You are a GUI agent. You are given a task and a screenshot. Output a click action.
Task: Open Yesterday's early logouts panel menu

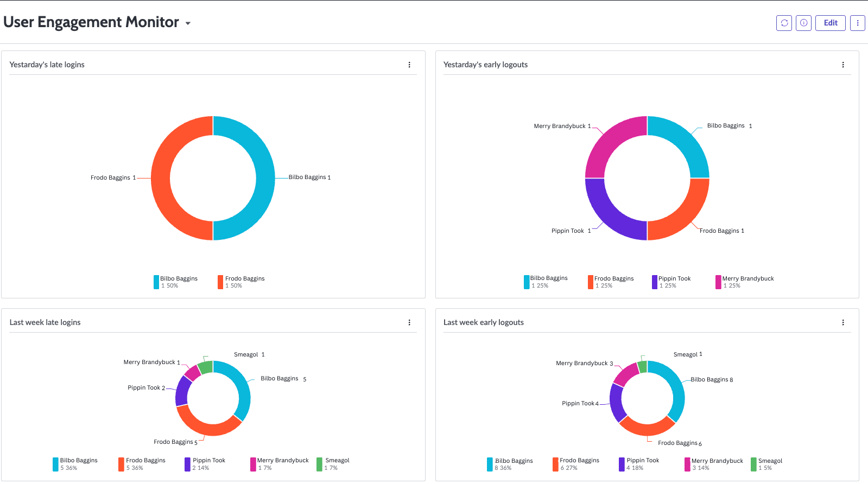pos(842,65)
